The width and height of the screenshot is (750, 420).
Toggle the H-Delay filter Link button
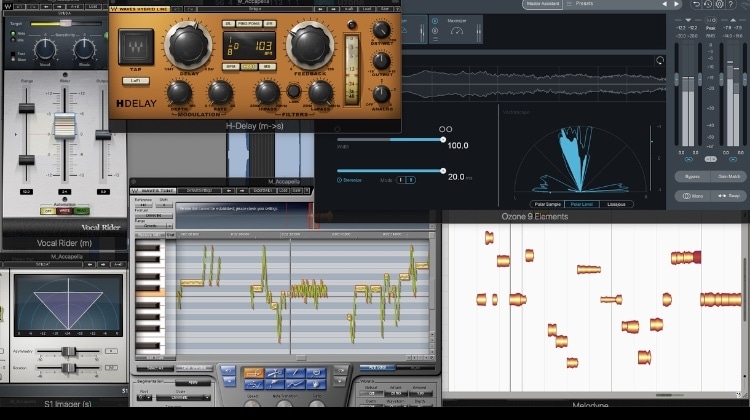(x=294, y=91)
